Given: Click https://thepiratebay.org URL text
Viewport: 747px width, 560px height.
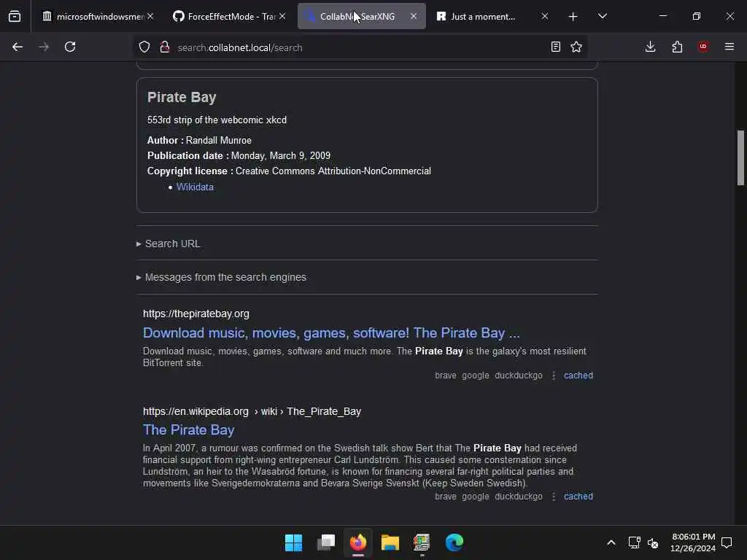Looking at the screenshot, I should (196, 314).
